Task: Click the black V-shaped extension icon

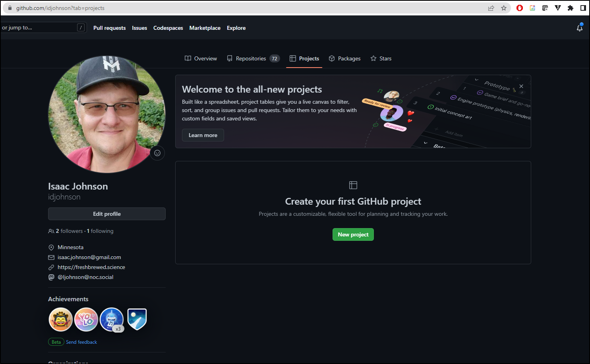Action: click(x=558, y=8)
